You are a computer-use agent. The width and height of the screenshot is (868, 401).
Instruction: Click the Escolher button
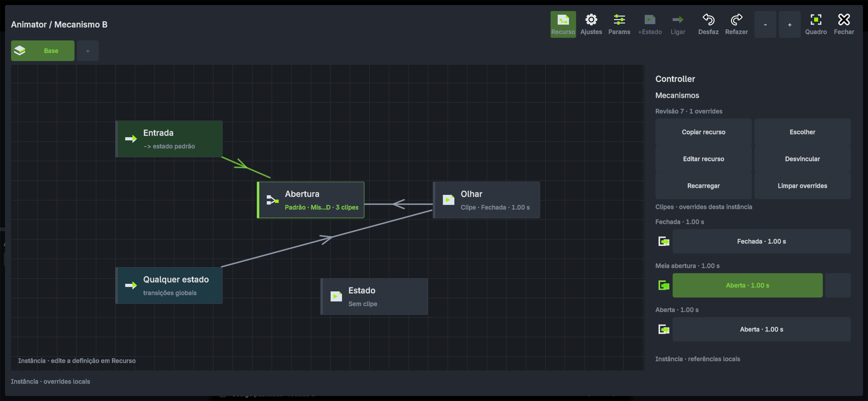802,132
